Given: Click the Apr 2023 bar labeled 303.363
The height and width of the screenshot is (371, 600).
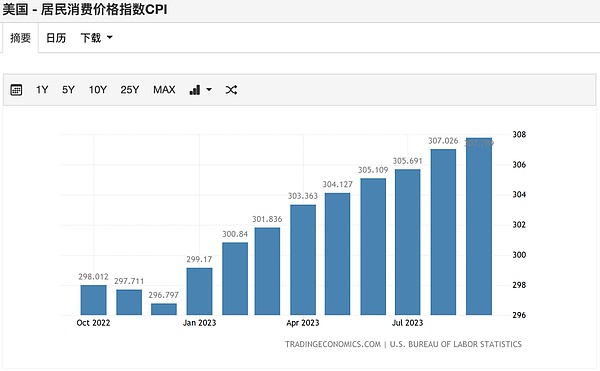Looking at the screenshot, I should [x=303, y=260].
